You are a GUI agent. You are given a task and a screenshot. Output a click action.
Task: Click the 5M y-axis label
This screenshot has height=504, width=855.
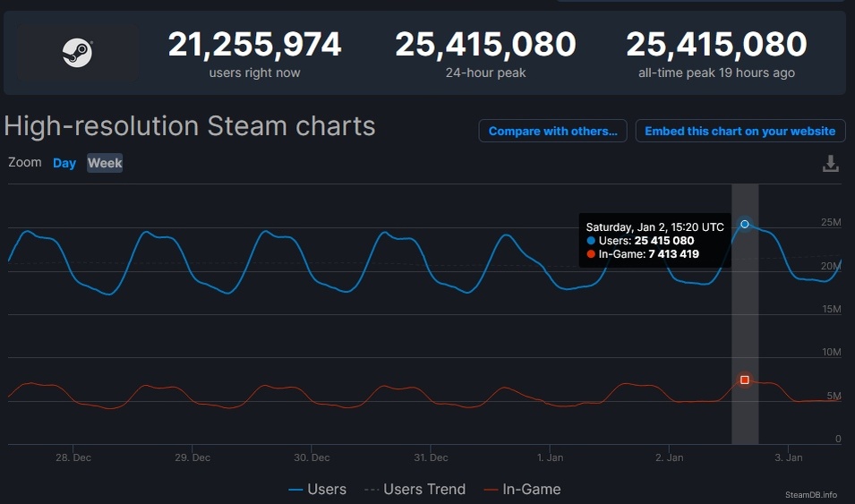(x=834, y=396)
